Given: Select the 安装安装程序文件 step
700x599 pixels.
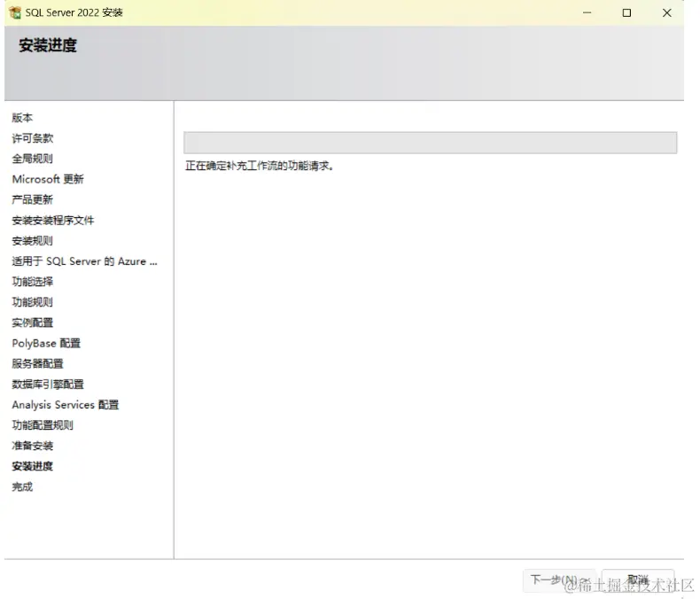Looking at the screenshot, I should click(x=53, y=220).
